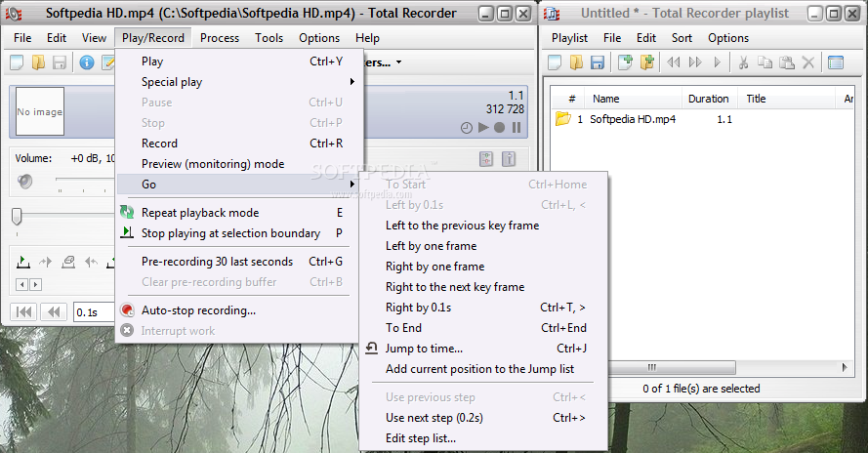Open the Playlist menu
Screen dimensions: 868x453
click(569, 38)
